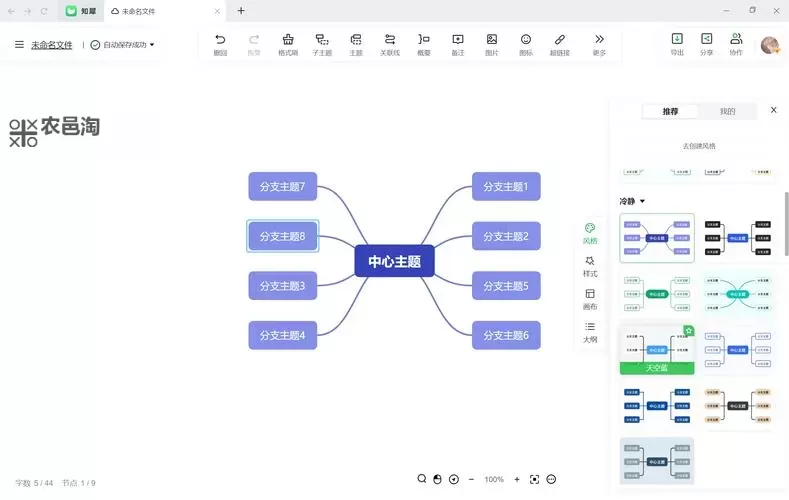Select the 天空蓝 style thumbnail
The height and width of the screenshot is (500, 789).
(x=656, y=350)
